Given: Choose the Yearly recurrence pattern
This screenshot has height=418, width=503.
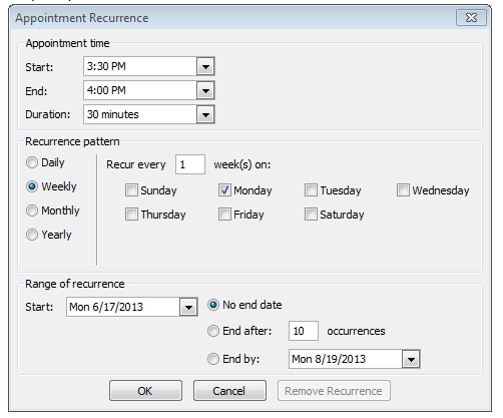Looking at the screenshot, I should pyautogui.click(x=32, y=235).
